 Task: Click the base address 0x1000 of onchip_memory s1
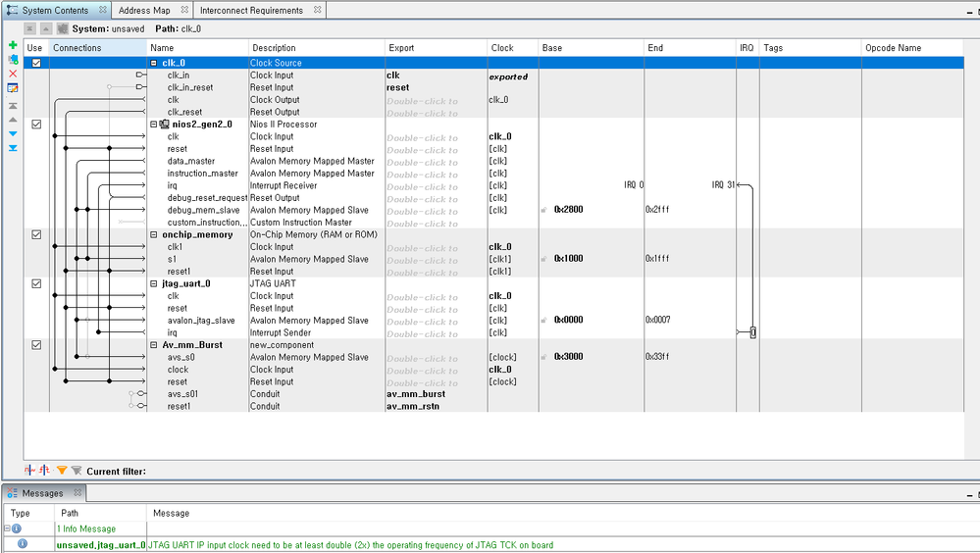tap(568, 258)
